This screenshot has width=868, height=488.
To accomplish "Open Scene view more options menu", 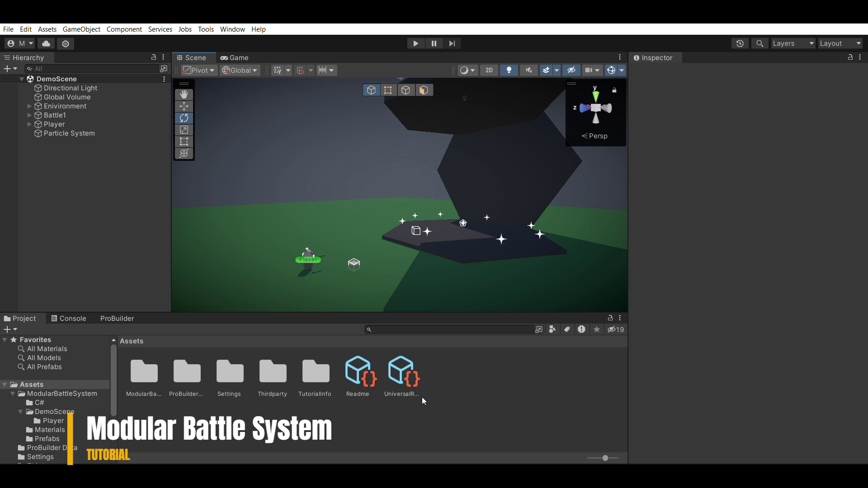I will 620,57.
